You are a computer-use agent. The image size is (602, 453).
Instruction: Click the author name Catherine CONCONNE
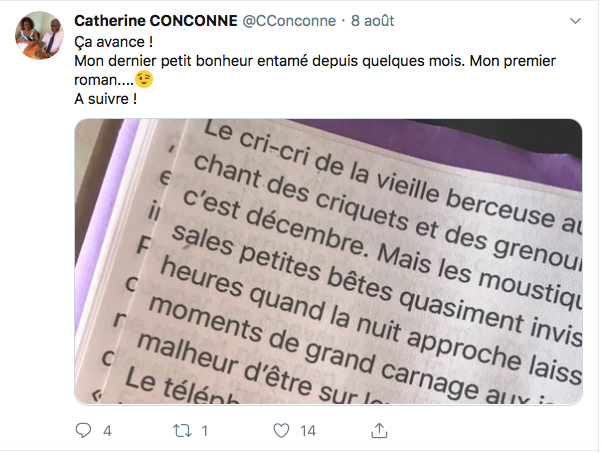pos(155,21)
